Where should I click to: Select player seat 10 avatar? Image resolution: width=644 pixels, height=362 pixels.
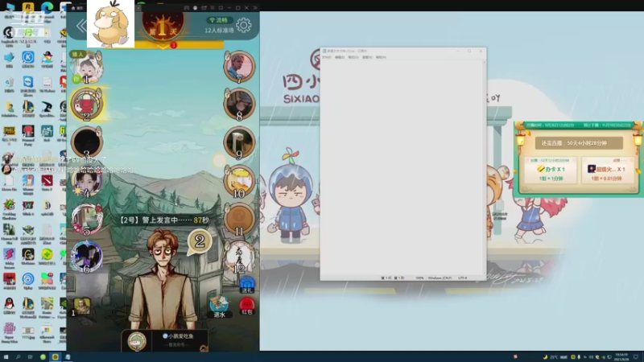[x=239, y=181]
